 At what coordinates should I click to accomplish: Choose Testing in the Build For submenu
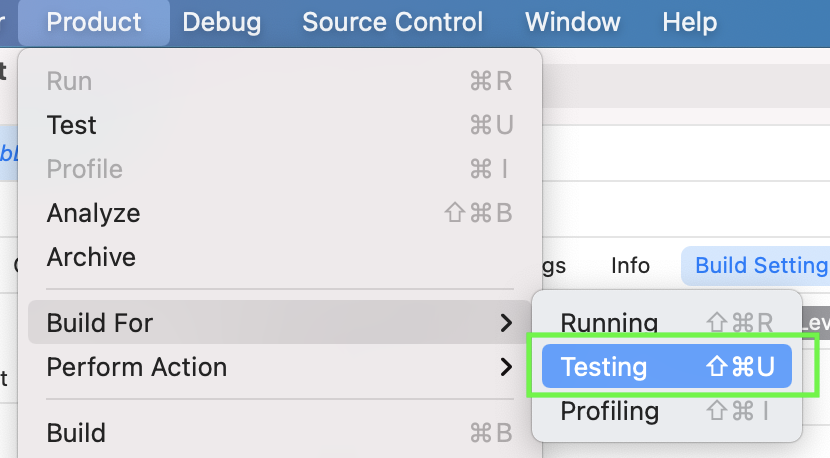pyautogui.click(x=604, y=367)
